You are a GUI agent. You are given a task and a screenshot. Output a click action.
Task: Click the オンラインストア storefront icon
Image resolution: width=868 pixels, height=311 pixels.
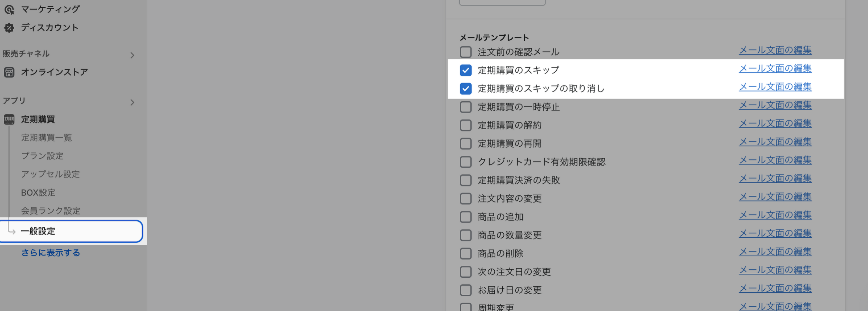pyautogui.click(x=9, y=72)
